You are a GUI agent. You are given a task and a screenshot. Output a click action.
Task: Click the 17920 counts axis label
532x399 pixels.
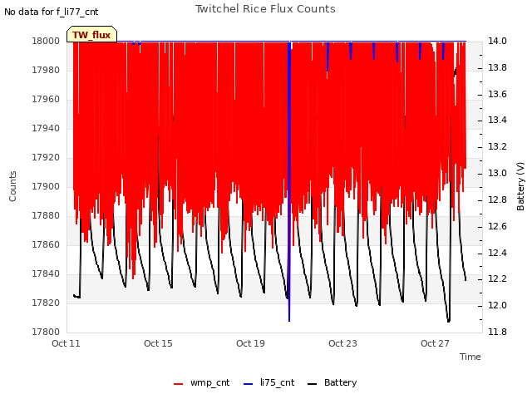(x=46, y=157)
